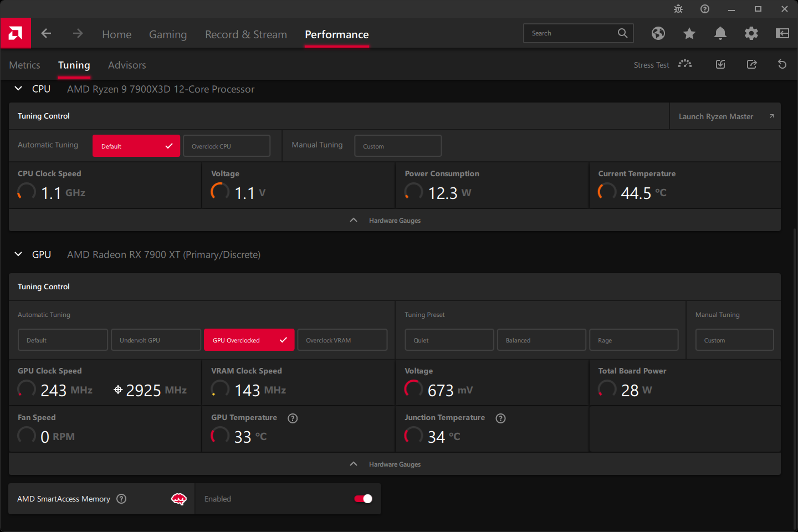The width and height of the screenshot is (798, 532).
Task: Select Overclock CPU option
Action: pos(227,146)
